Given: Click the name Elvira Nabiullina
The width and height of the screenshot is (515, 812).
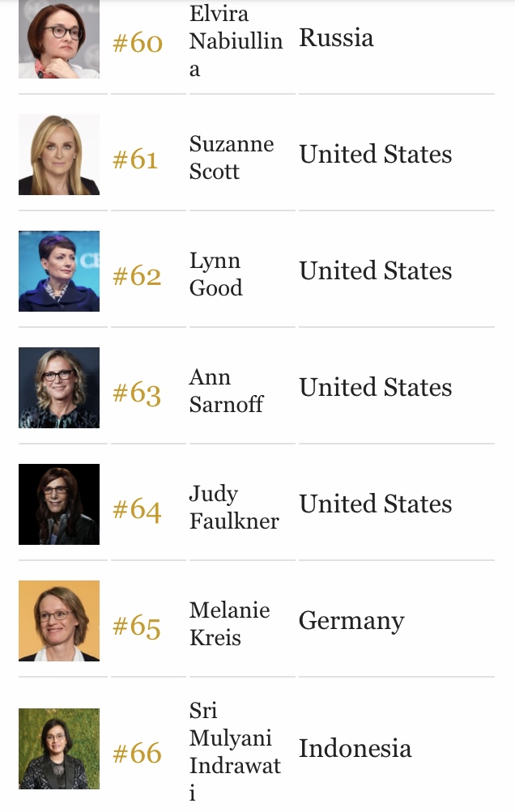Looking at the screenshot, I should (x=236, y=41).
